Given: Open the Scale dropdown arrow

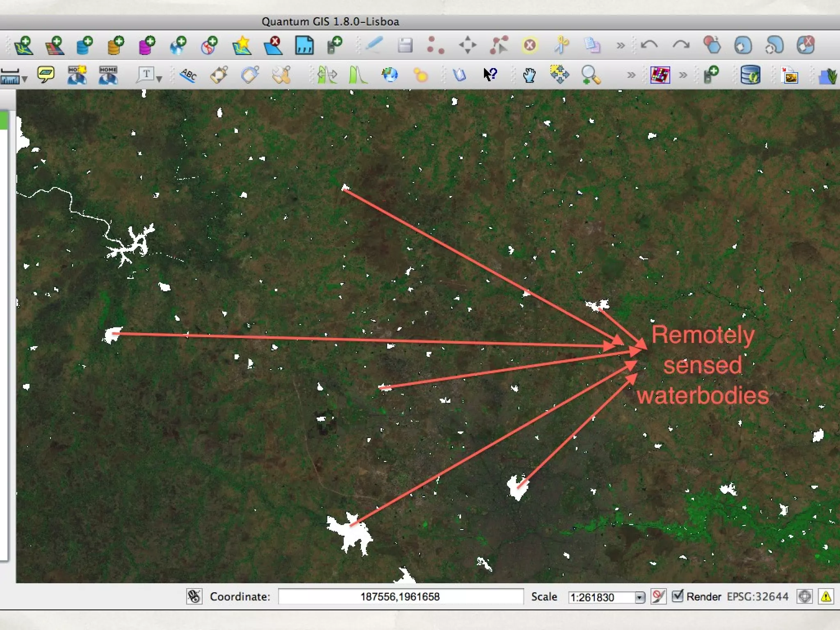Looking at the screenshot, I should click(639, 597).
